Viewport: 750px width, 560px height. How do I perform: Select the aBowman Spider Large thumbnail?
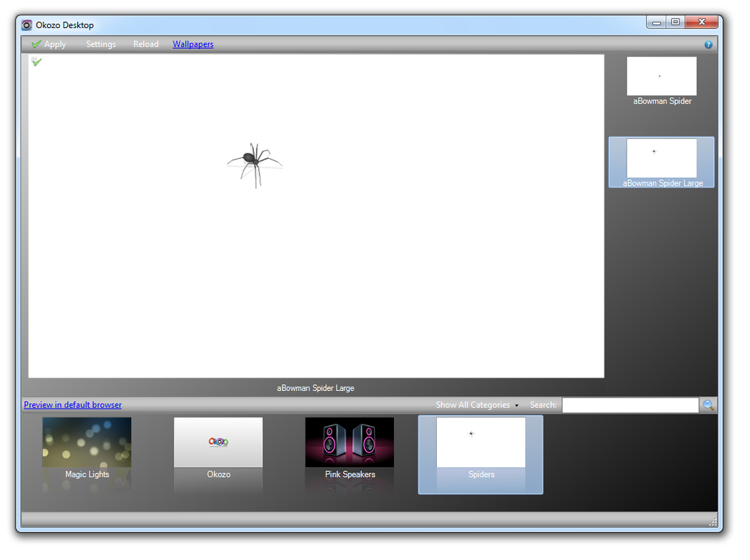click(662, 162)
